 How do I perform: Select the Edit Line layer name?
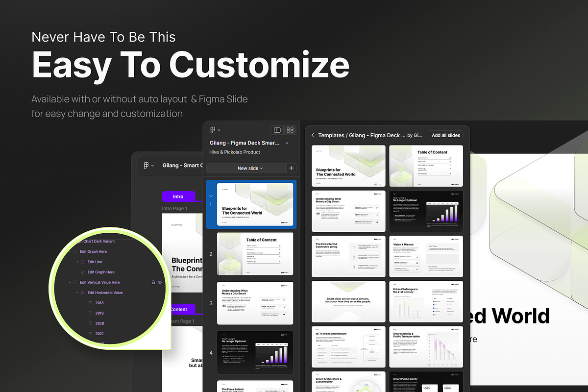(x=95, y=262)
